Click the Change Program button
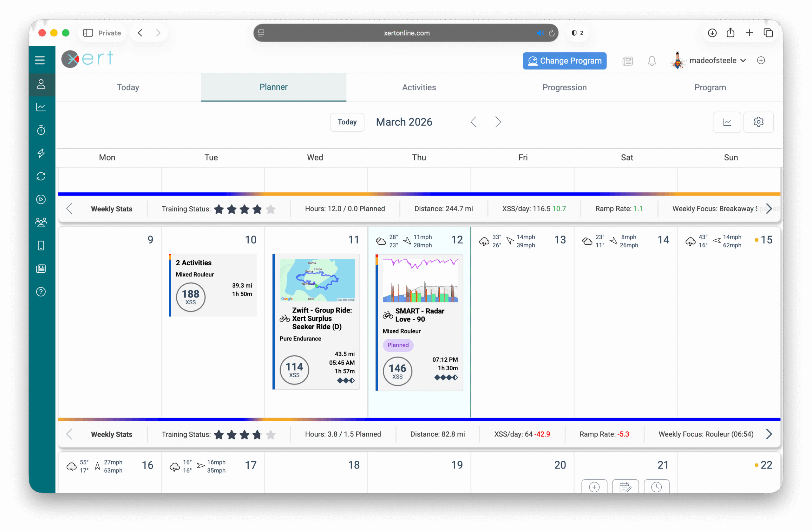This screenshot has width=812, height=531. tap(565, 61)
